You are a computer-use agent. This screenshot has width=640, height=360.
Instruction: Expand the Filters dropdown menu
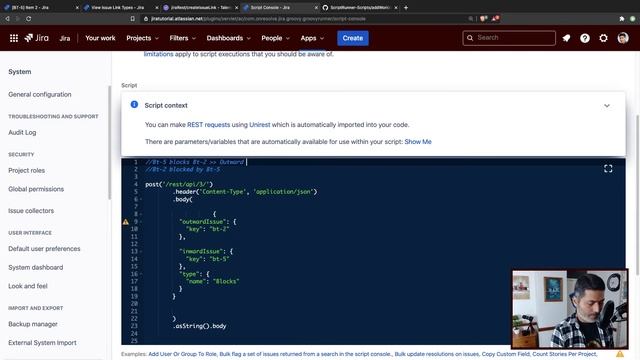(183, 38)
